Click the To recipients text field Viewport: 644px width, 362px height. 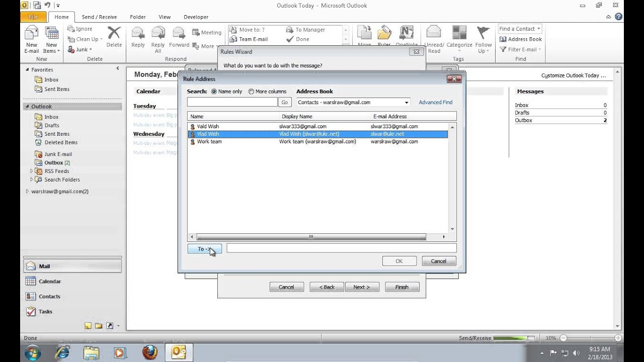point(342,248)
